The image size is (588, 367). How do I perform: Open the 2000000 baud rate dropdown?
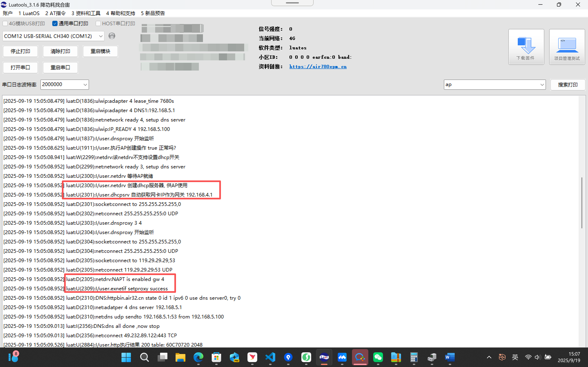click(85, 84)
